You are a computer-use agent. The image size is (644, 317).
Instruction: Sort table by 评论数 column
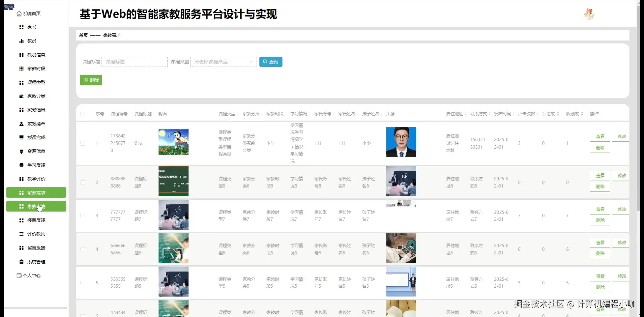tap(549, 114)
